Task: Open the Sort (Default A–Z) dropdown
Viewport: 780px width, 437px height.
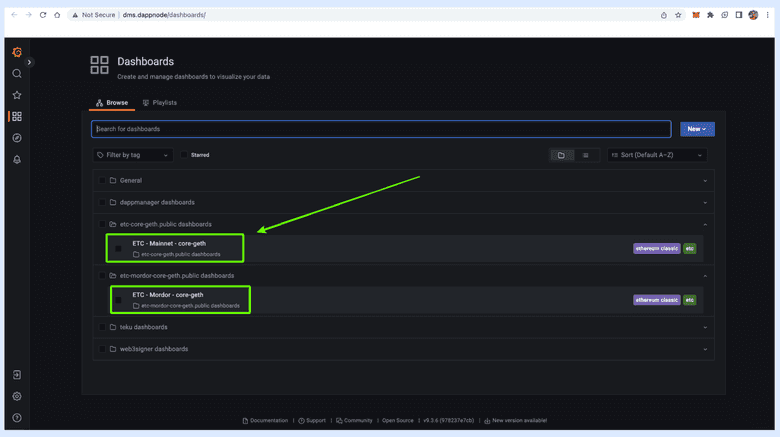Action: [x=657, y=155]
